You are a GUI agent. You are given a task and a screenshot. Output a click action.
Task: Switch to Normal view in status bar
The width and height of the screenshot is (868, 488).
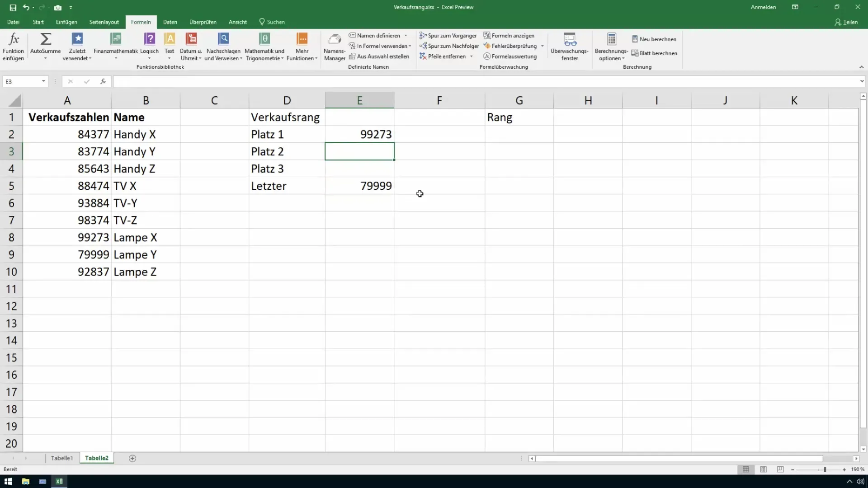tap(746, 470)
